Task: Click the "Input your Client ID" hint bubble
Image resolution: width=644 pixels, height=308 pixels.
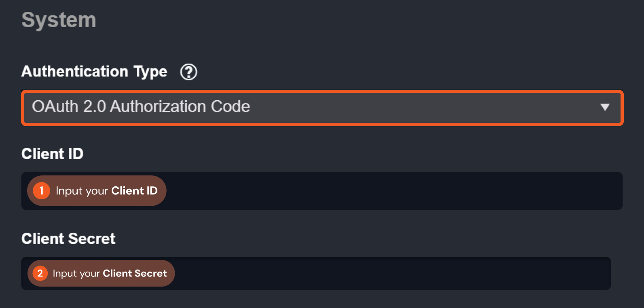Action: (x=97, y=191)
